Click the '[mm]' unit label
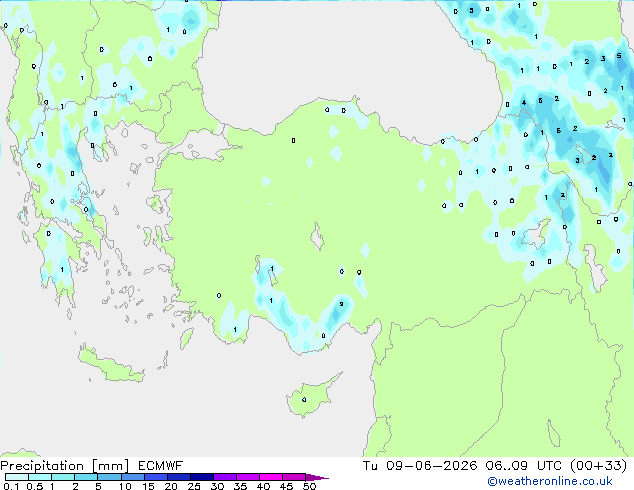 pos(110,466)
